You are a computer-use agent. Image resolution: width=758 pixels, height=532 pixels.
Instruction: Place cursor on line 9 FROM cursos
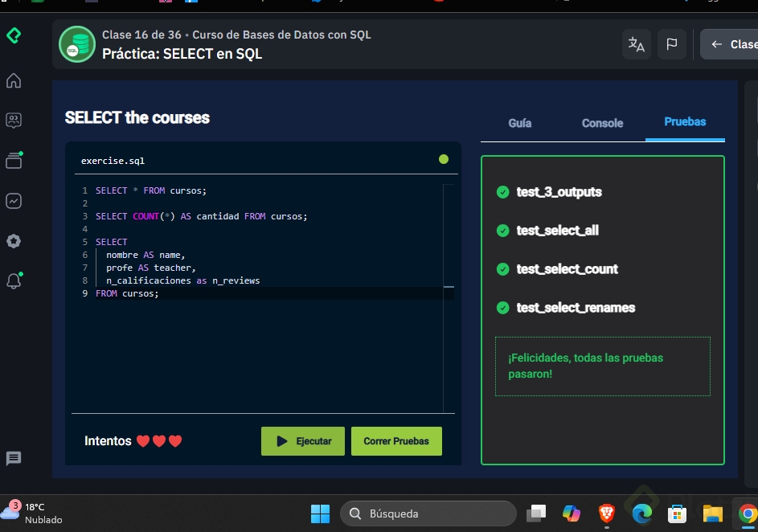(x=127, y=294)
